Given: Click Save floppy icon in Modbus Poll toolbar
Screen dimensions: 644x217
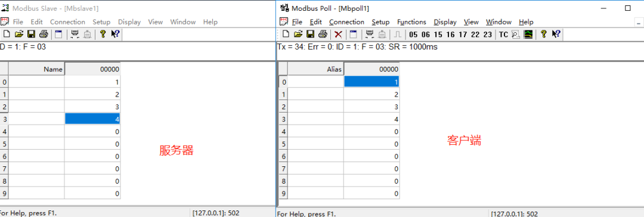Looking at the screenshot, I should point(311,34).
